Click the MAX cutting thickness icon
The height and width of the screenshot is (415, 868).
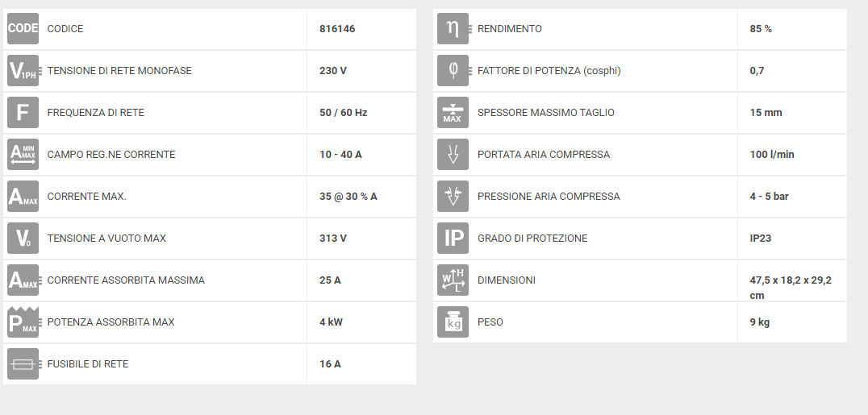point(453,112)
